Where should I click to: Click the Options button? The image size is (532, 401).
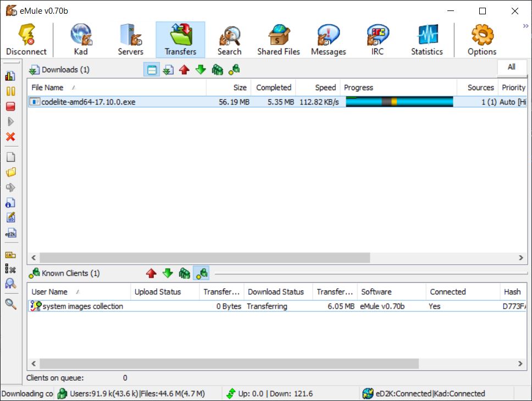[x=481, y=40]
